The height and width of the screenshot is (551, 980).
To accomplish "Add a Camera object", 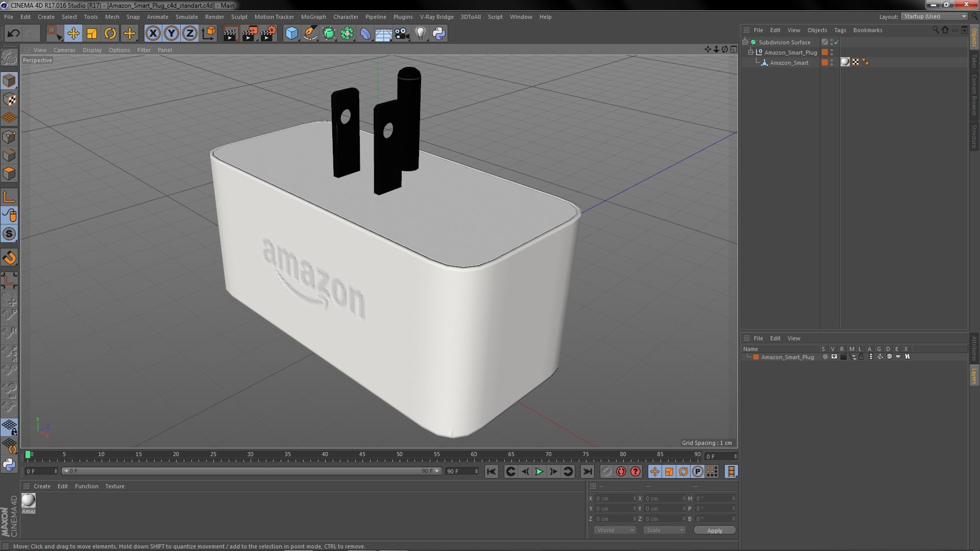I will [x=402, y=34].
